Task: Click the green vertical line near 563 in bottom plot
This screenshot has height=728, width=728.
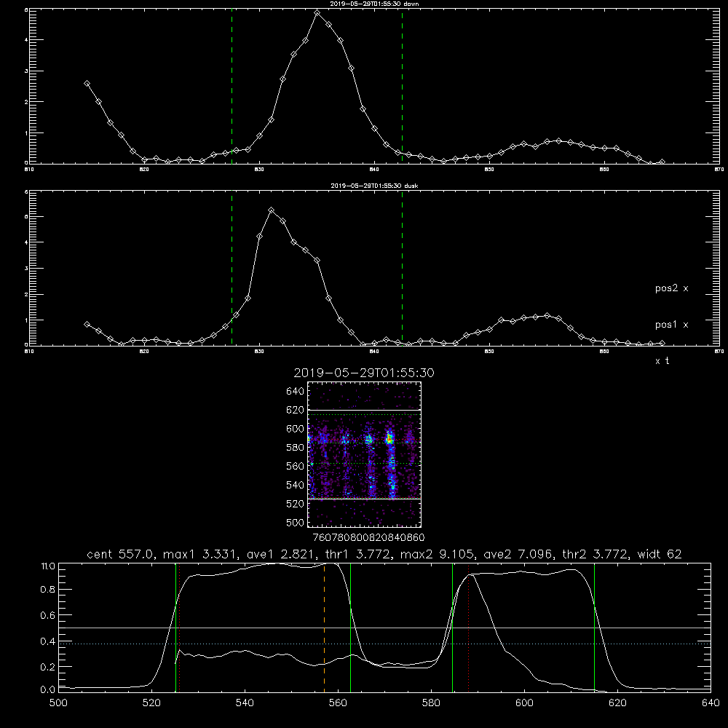Action: [351, 627]
